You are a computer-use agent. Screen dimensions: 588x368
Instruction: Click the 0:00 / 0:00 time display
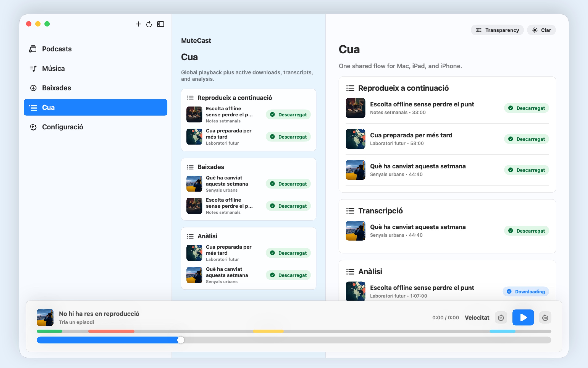[445, 318]
